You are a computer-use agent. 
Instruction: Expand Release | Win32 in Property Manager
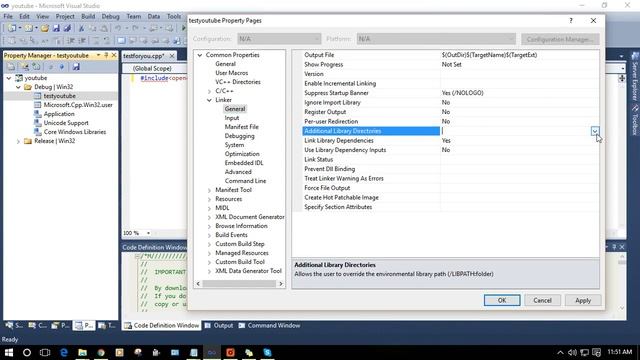click(x=18, y=141)
